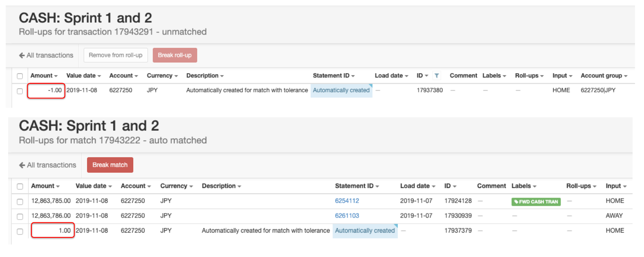Open Load date column menu in unmatched table
This screenshot has height=257, width=644.
click(391, 76)
